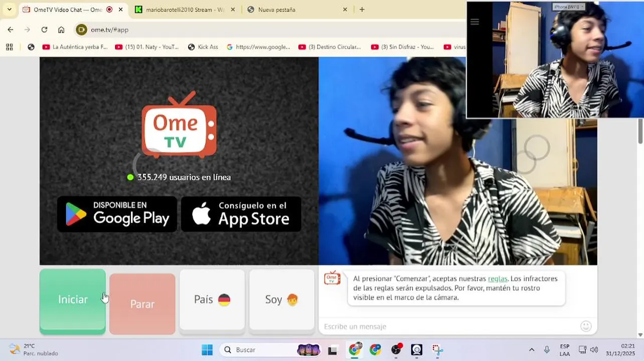The width and height of the screenshot is (644, 361).
Task: Click the webcam overlay preview window
Action: click(555, 60)
